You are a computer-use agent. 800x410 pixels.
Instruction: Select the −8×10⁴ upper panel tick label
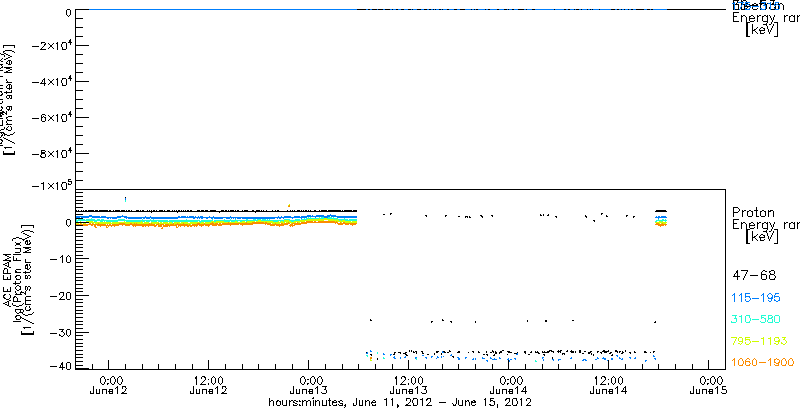[51, 153]
